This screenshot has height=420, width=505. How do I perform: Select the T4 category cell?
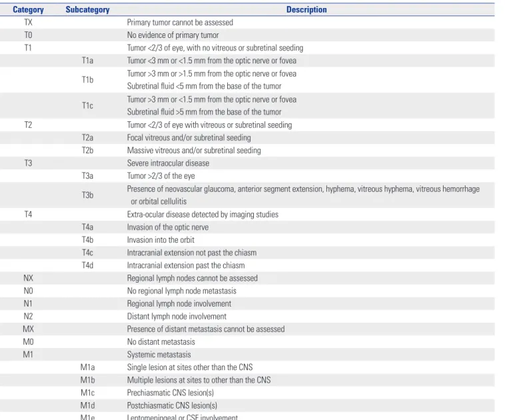point(28,215)
